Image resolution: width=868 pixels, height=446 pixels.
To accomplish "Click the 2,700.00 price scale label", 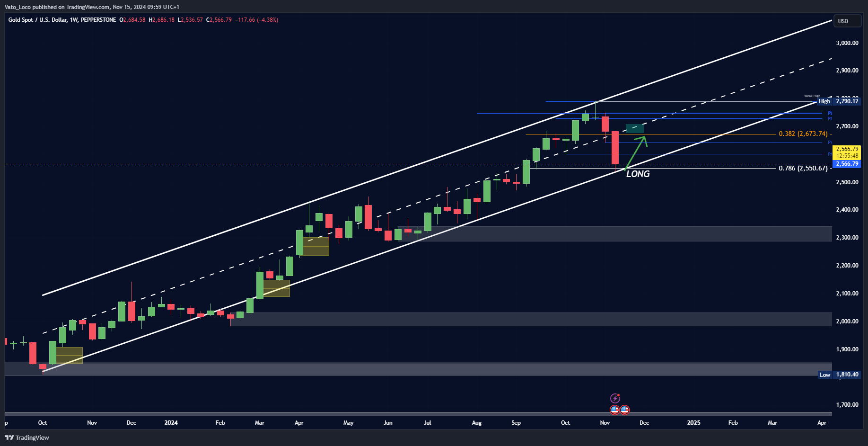I will click(847, 126).
